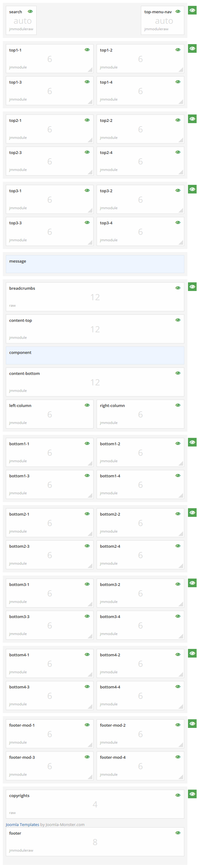200x868 pixels.
Task: Click the eye icon on top3-2 module
Action: click(x=178, y=190)
